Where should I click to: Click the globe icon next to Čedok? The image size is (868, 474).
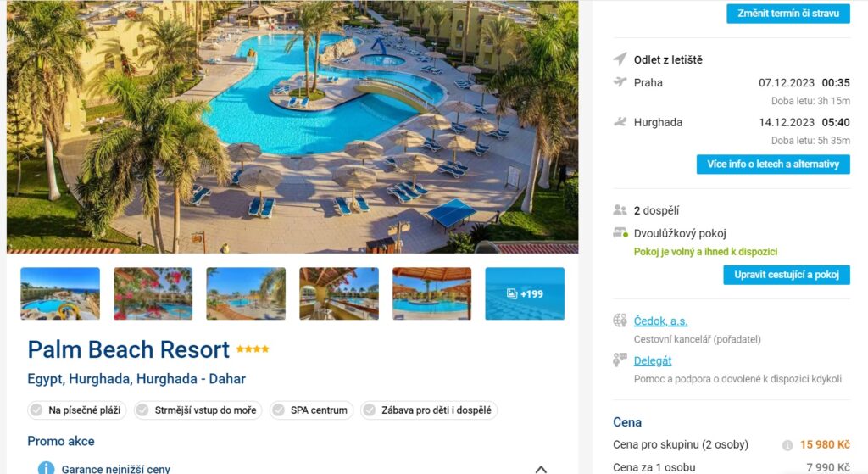coord(620,320)
